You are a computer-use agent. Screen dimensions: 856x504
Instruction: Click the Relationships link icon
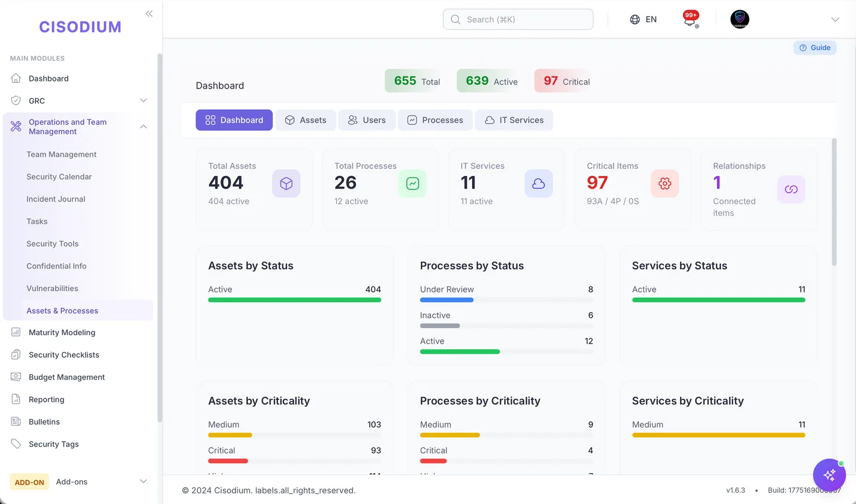791,190
